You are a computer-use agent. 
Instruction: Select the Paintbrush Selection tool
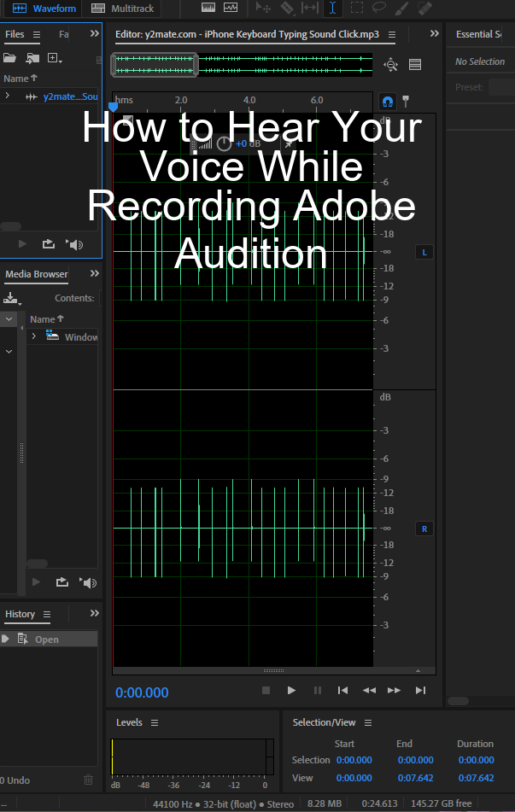coord(402,8)
